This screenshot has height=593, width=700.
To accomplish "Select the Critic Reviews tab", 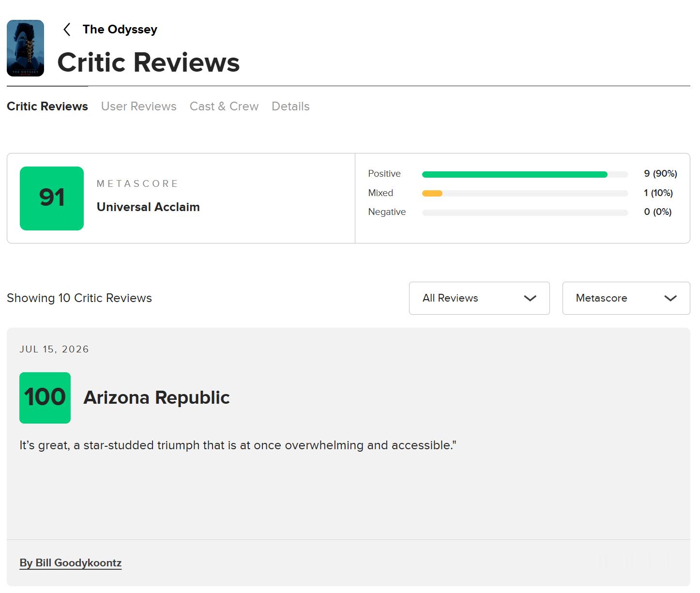I will (x=47, y=106).
